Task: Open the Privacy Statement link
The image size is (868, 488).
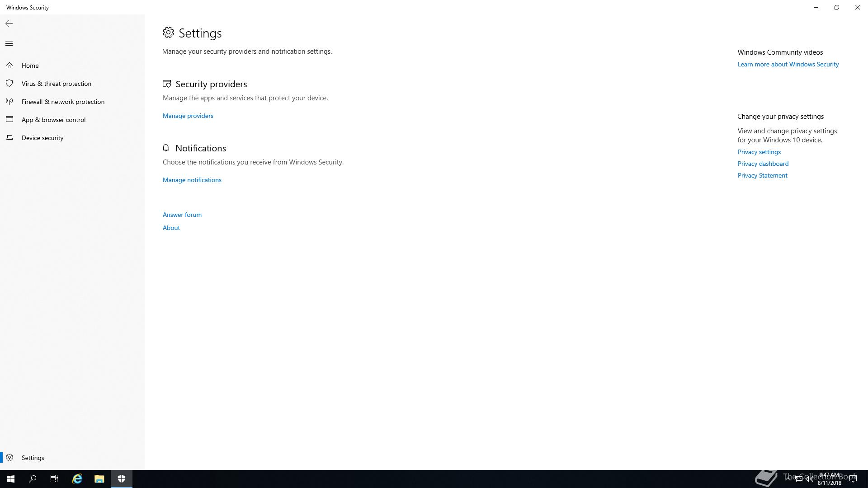Action: coord(762,176)
